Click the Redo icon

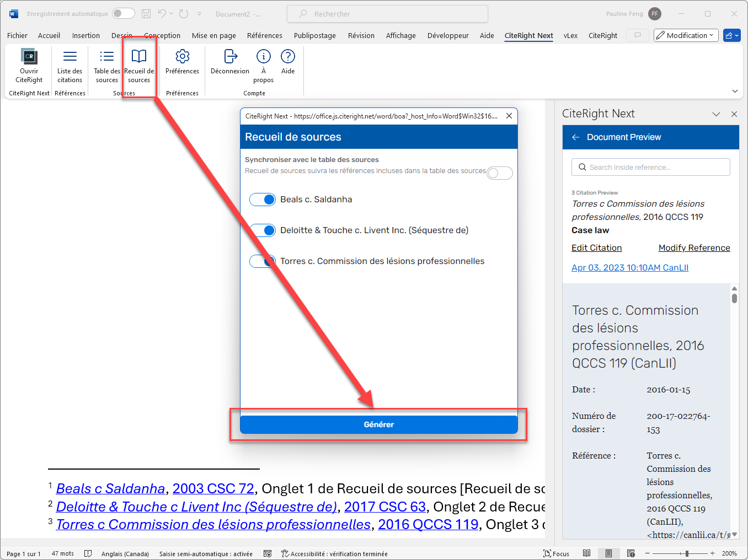(x=184, y=14)
